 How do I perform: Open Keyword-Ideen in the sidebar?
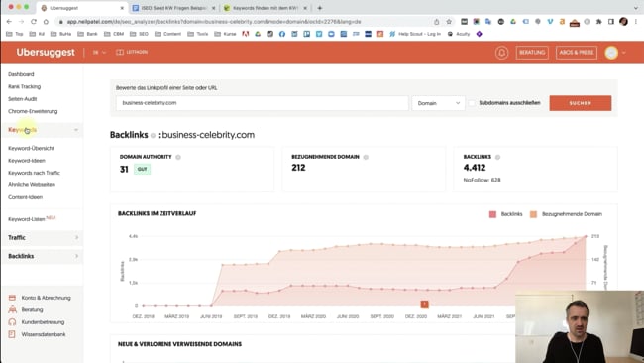click(27, 161)
